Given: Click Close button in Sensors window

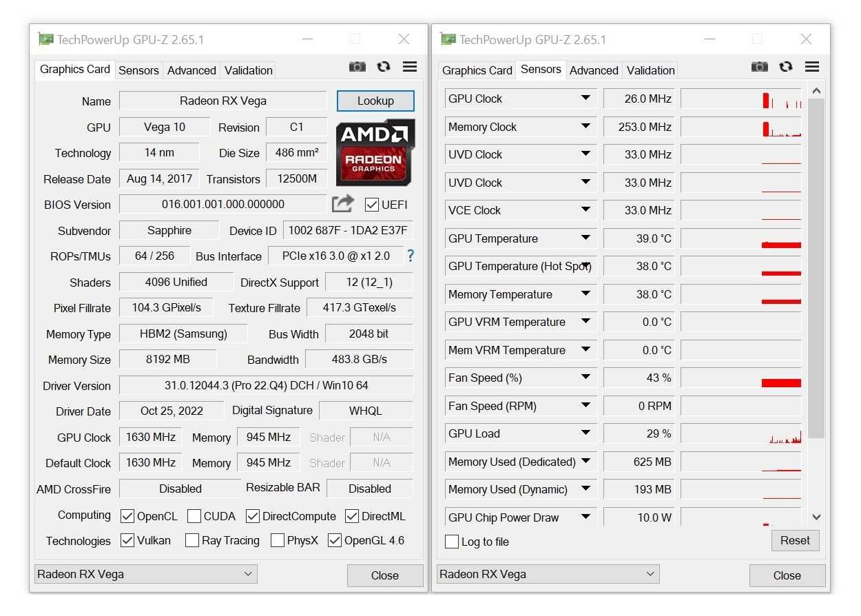Looking at the screenshot, I should pyautogui.click(x=787, y=575).
